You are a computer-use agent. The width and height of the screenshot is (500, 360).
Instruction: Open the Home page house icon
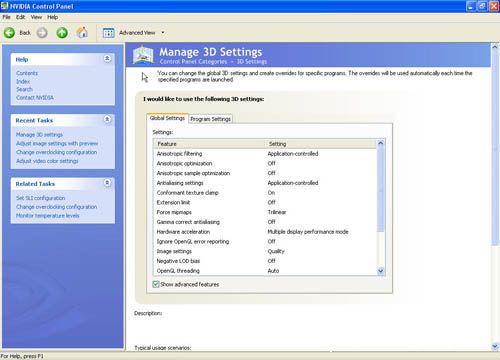[82, 32]
